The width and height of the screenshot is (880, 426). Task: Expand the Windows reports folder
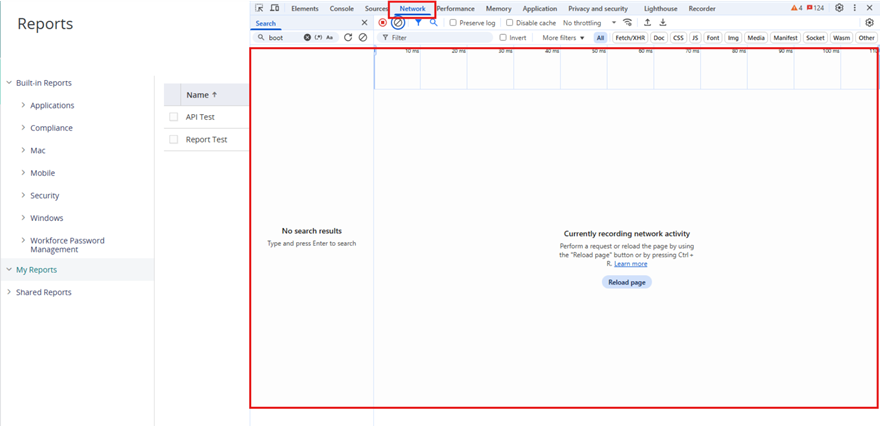tap(24, 217)
